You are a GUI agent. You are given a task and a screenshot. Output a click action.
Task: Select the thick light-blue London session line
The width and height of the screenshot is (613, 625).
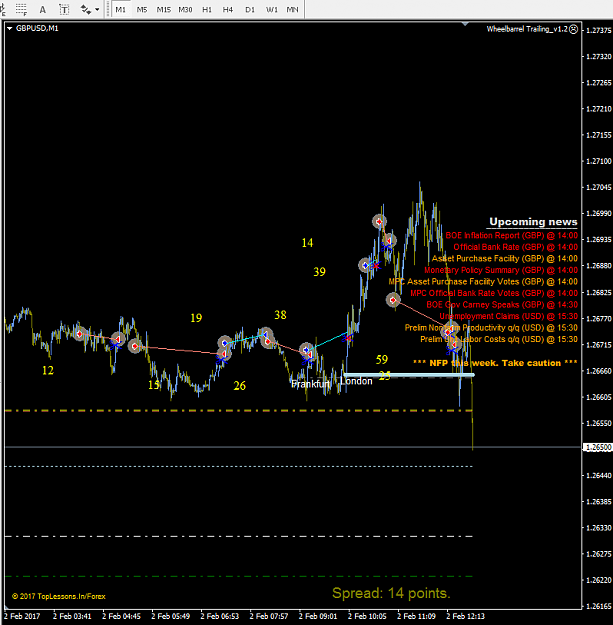(x=409, y=375)
